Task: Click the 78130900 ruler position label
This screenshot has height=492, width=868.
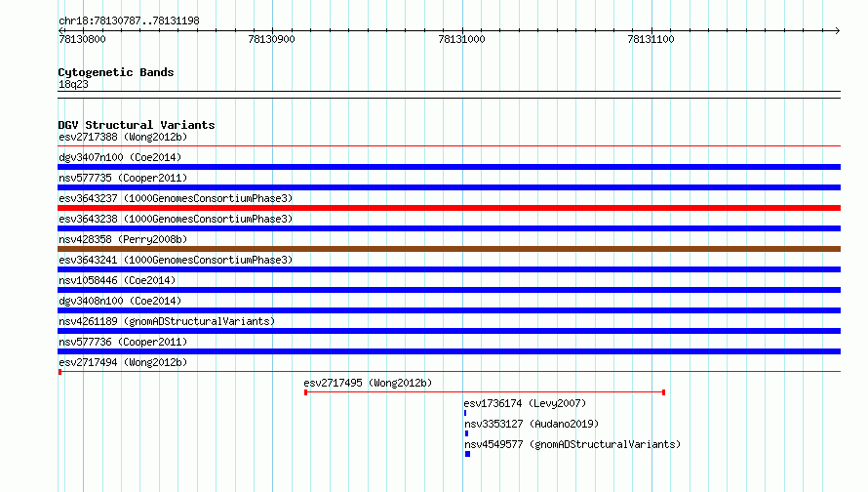Action: pyautogui.click(x=271, y=39)
